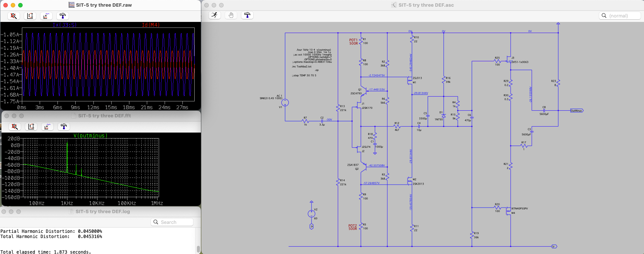Viewport: 644px width, 254px height.
Task: Open Control Panel hammer in schematic window
Action: pyautogui.click(x=247, y=15)
